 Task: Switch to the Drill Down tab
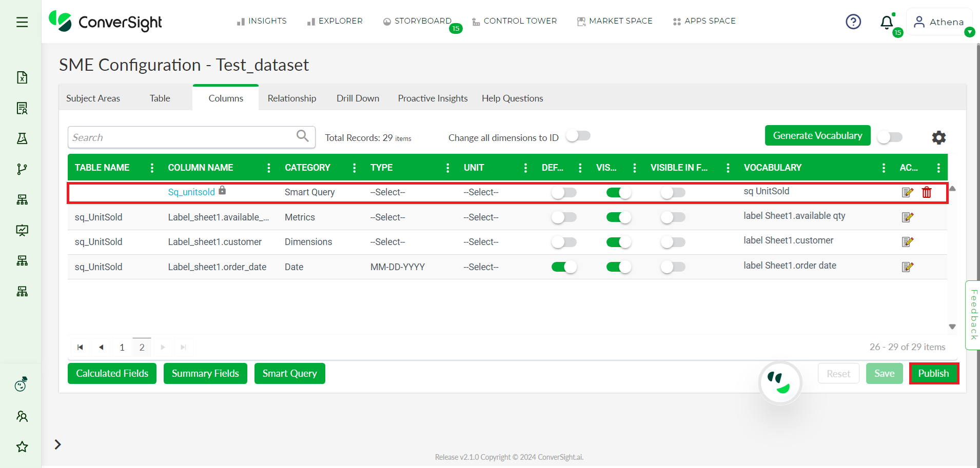(358, 98)
